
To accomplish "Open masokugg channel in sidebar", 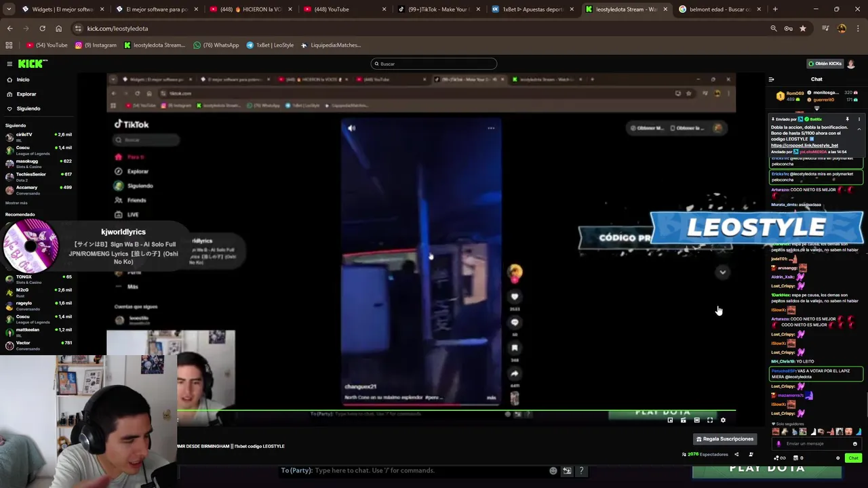I will point(38,163).
